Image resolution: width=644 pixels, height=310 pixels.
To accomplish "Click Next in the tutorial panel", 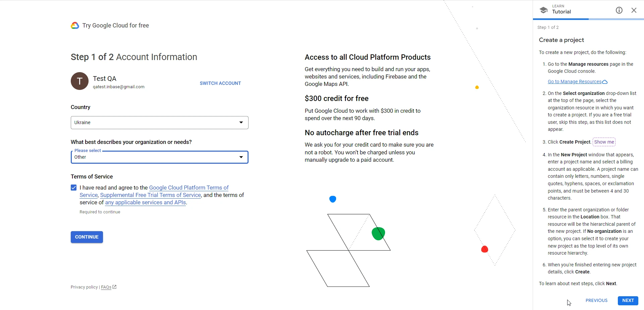I will click(x=628, y=301).
